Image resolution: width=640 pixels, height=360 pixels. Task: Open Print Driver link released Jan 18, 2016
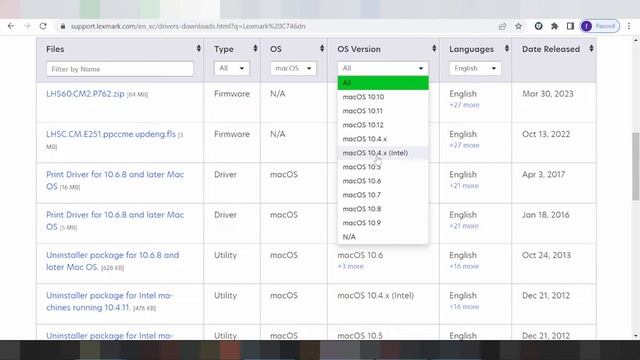pyautogui.click(x=115, y=220)
